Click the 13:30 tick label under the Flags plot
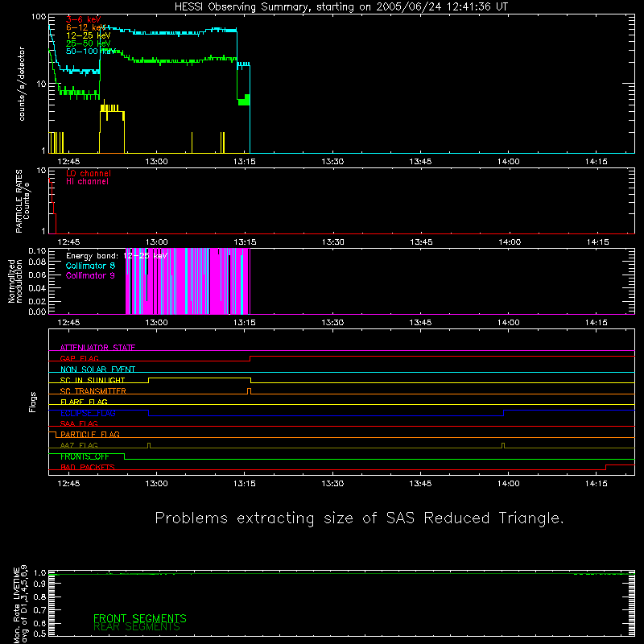 [x=332, y=484]
